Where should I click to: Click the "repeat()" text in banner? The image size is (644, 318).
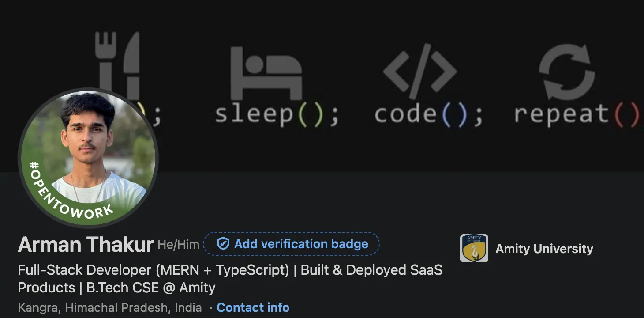576,114
